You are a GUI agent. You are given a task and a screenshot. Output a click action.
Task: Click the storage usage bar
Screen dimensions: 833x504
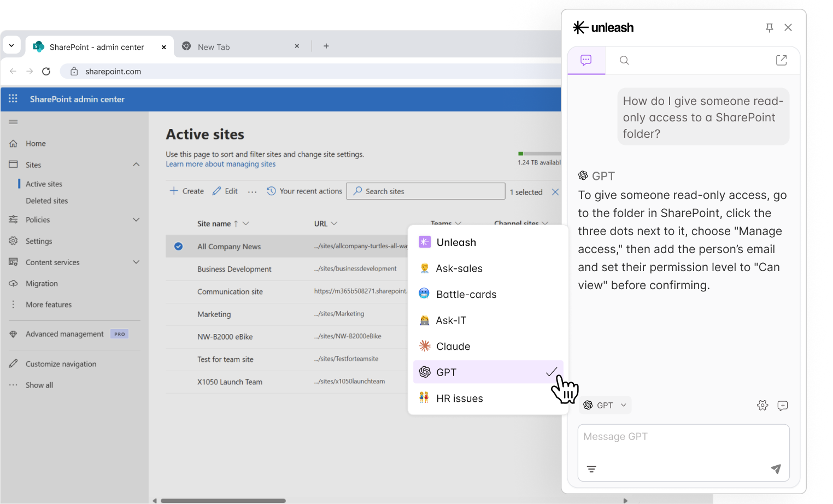point(539,154)
